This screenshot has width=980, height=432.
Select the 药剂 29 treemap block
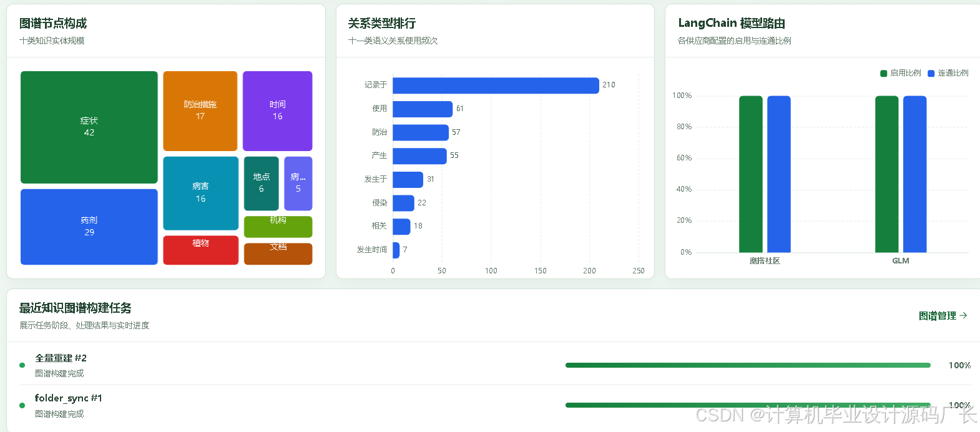click(x=89, y=227)
